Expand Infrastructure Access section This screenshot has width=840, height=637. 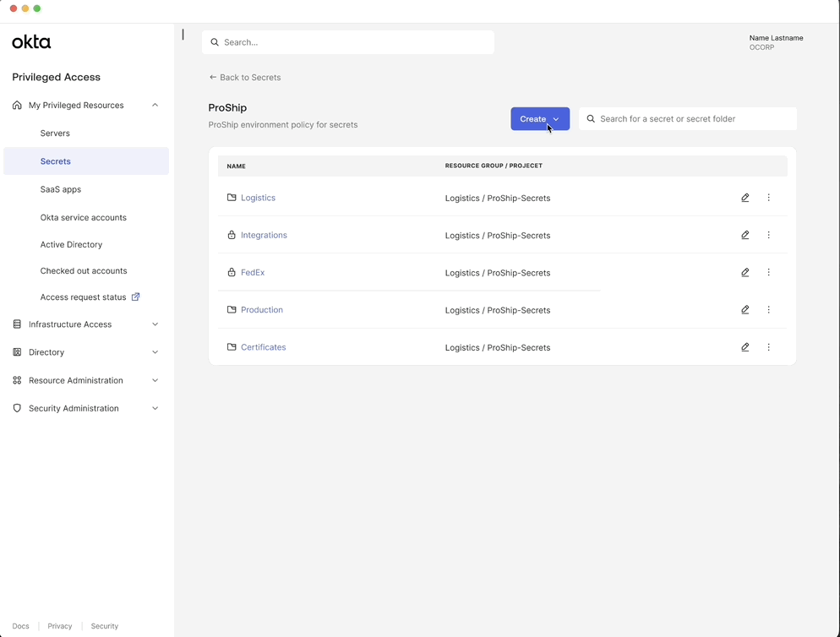tap(155, 324)
